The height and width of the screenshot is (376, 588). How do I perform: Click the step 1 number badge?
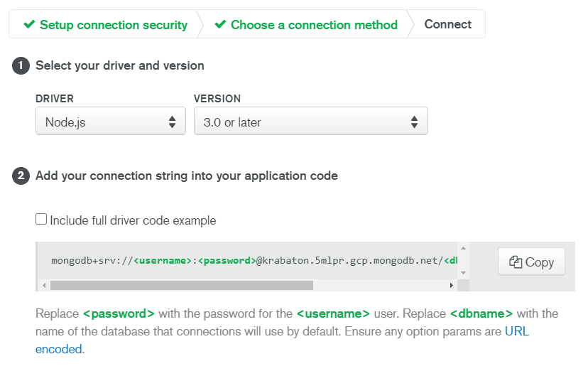pos(21,65)
